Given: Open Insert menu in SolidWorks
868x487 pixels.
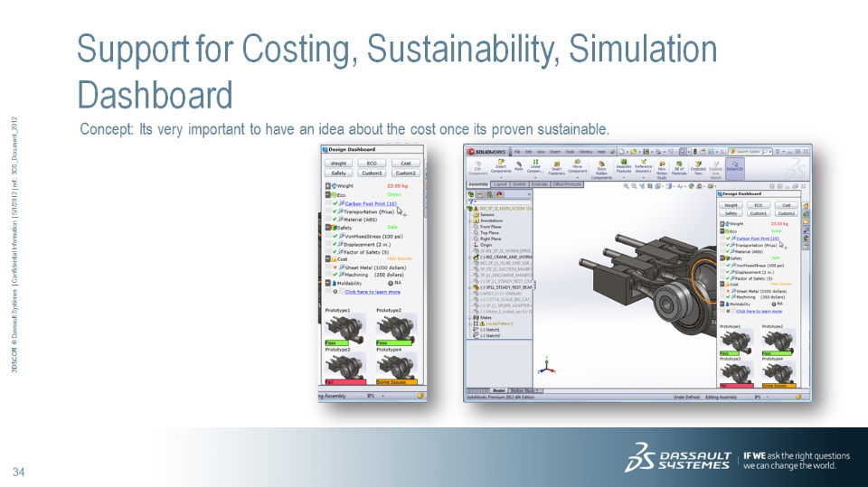Looking at the screenshot, I should pyautogui.click(x=554, y=151).
